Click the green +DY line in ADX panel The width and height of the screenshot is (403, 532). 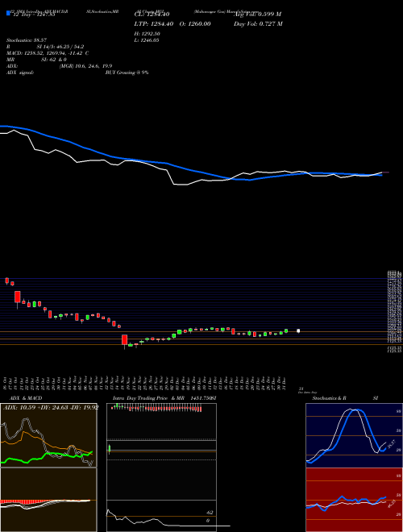(47, 456)
